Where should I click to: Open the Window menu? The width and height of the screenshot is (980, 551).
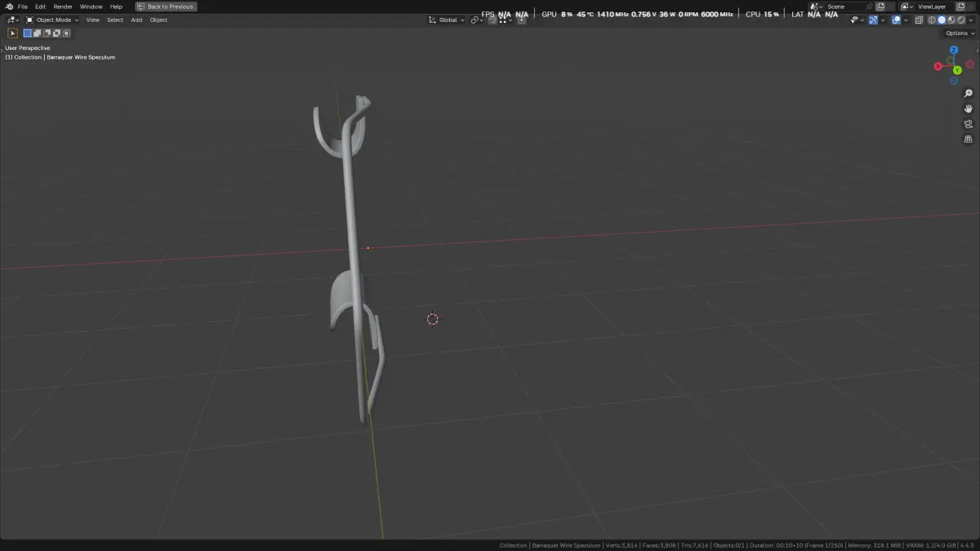click(91, 7)
